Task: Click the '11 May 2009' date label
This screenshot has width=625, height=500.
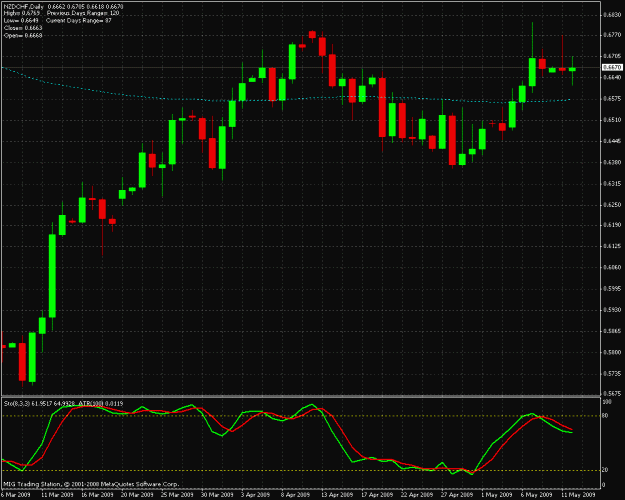Action: tap(578, 495)
